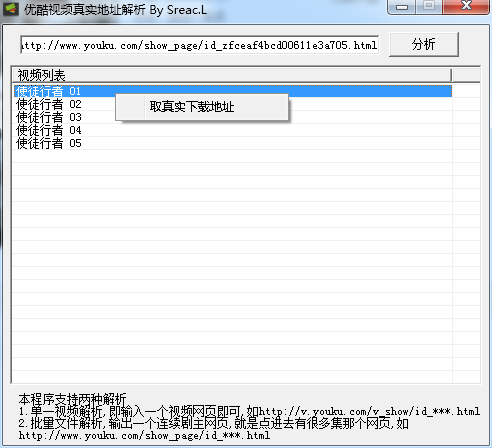Viewport: 492px width, 448px height.
Task: Click the empty column header beside 视频列表
Action: 466,75
